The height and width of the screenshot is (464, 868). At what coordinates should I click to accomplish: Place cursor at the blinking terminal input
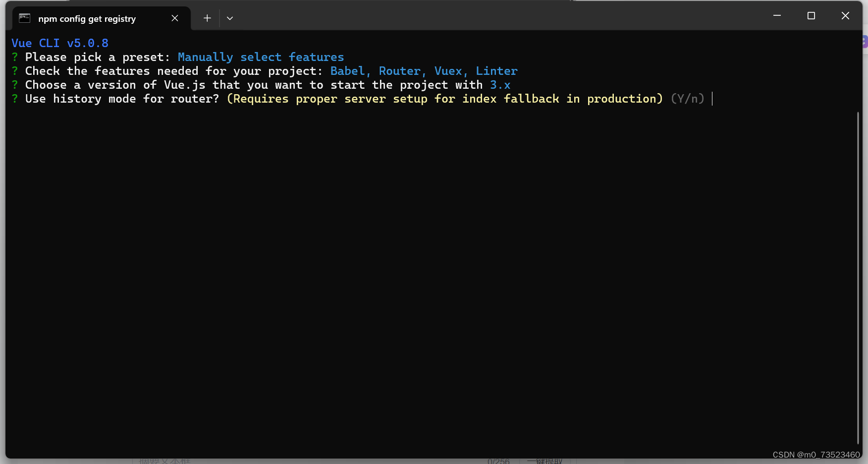pos(712,99)
